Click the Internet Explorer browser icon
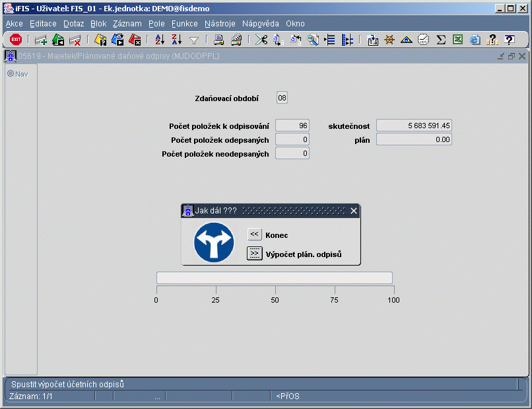The image size is (532, 409). click(x=475, y=40)
